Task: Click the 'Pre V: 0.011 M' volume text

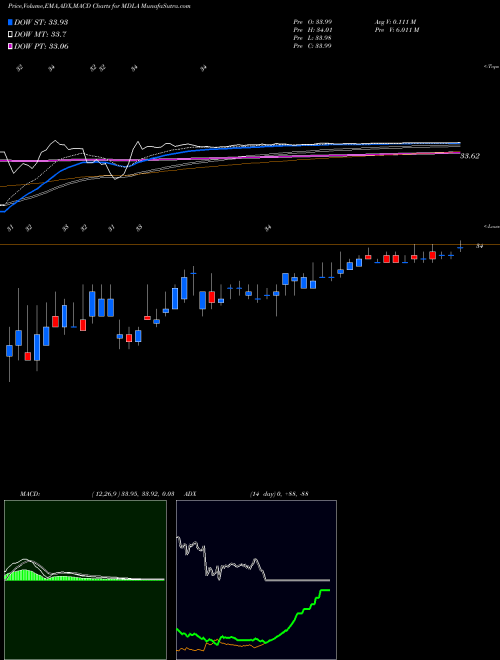Action: pos(396,30)
